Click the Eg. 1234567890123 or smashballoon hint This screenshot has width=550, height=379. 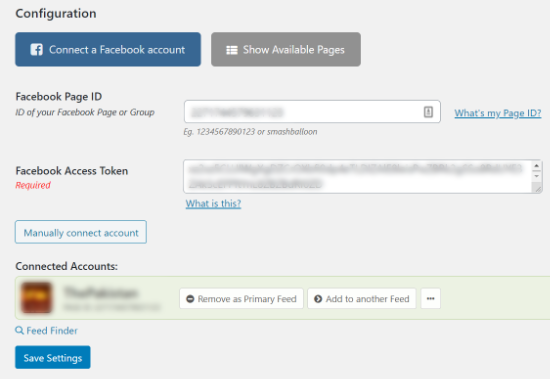pos(250,132)
